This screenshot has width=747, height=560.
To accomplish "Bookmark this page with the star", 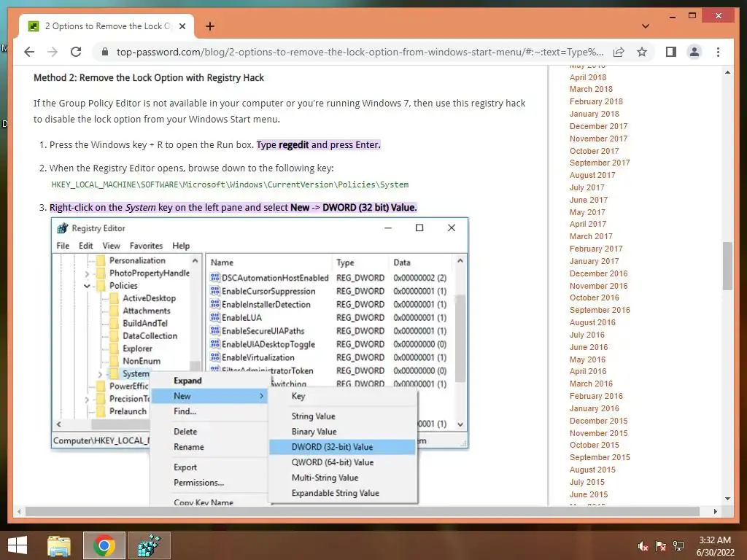I will pyautogui.click(x=642, y=52).
